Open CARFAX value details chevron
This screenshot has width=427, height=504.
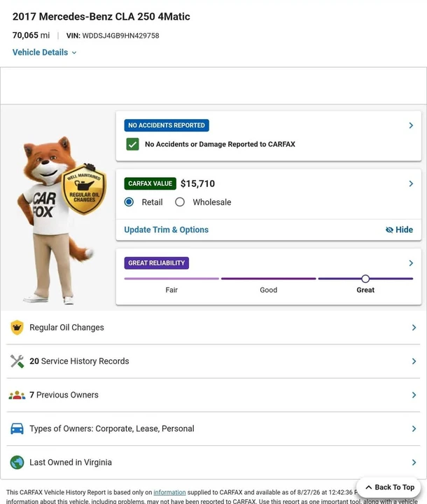pos(411,183)
